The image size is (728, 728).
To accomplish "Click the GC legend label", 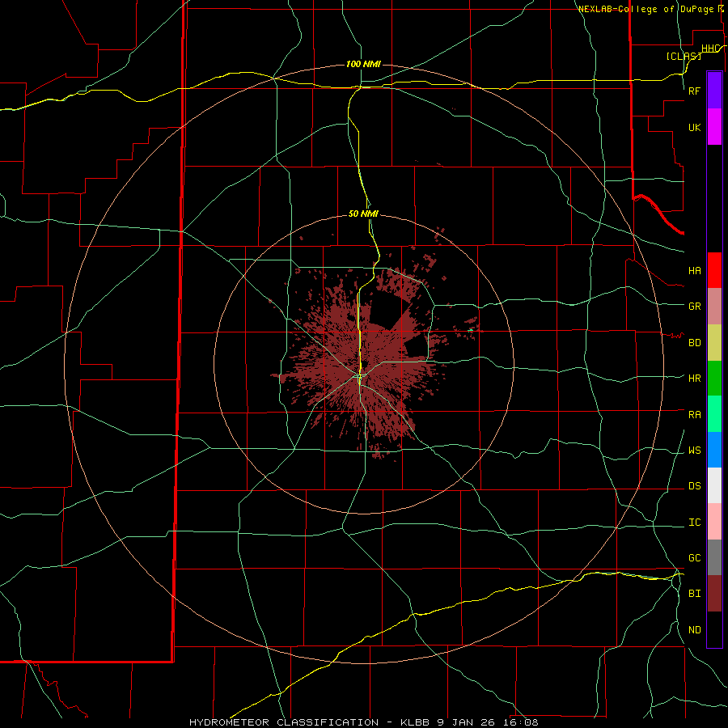I will point(694,558).
